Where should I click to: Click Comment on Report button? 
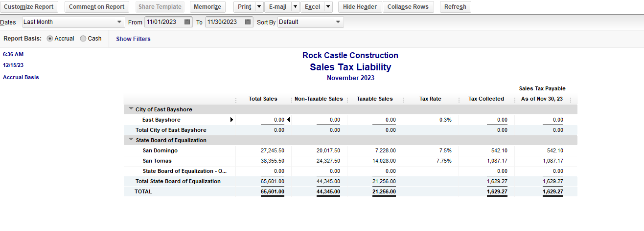coord(97,7)
